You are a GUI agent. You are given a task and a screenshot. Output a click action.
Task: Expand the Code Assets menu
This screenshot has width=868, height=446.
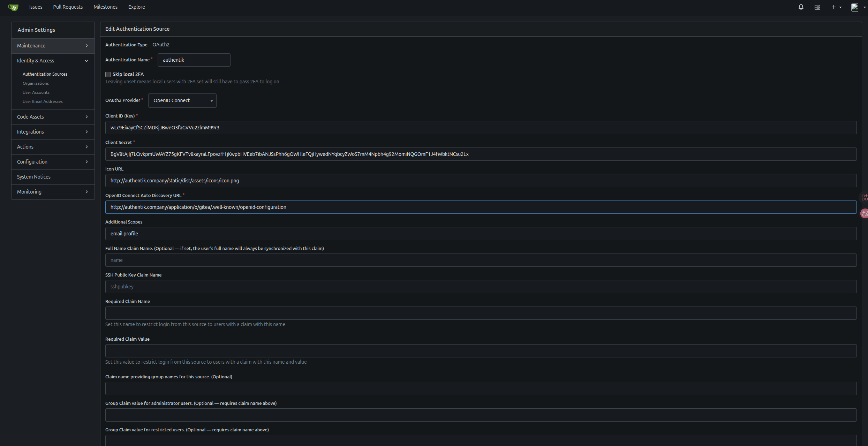pyautogui.click(x=53, y=117)
